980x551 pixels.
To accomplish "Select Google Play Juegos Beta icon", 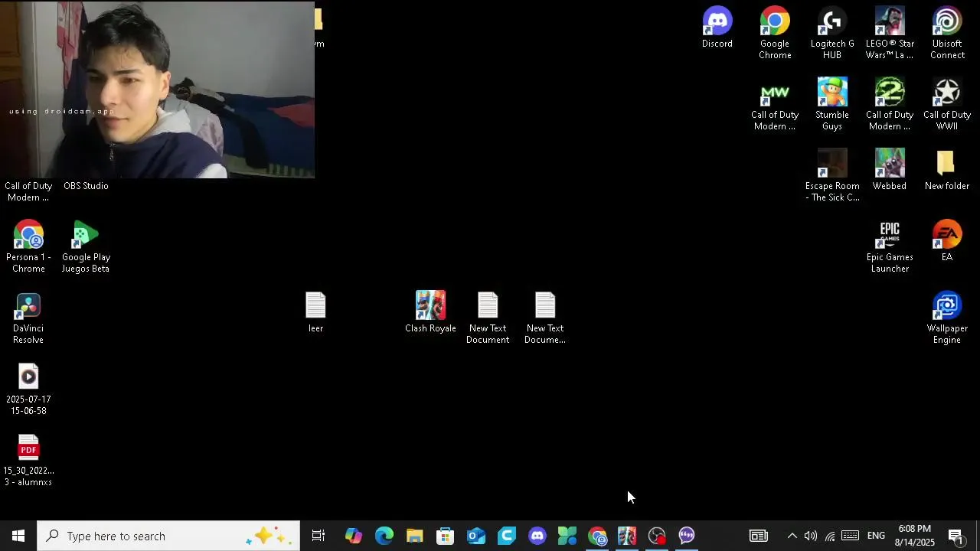I will click(x=86, y=247).
